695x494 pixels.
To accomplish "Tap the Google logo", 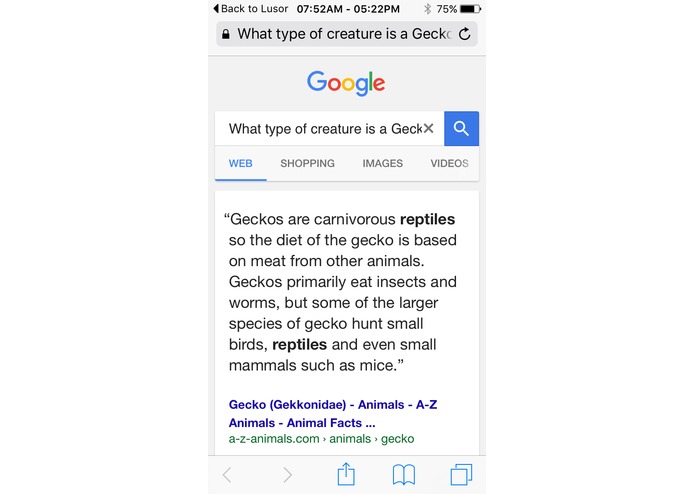I will [346, 83].
